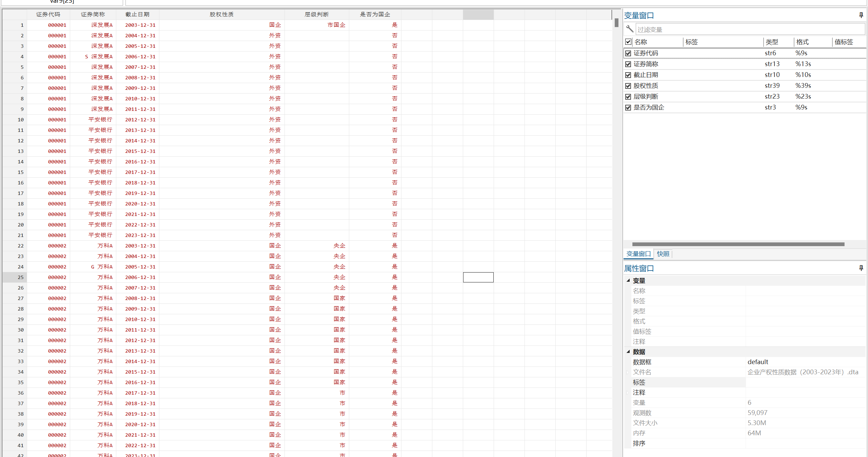Click the wrench icon beside the variable filter
The image size is (868, 457).
pyautogui.click(x=630, y=29)
